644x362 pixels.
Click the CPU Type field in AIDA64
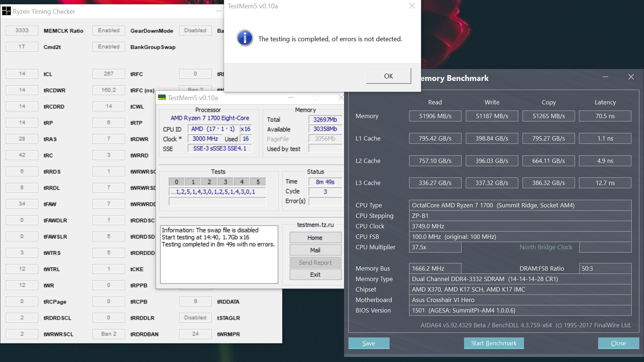click(x=520, y=205)
